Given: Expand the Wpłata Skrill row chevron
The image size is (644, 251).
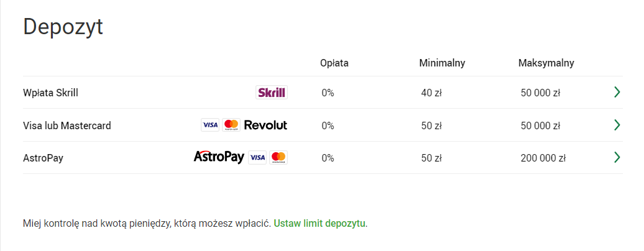Looking at the screenshot, I should click(x=617, y=93).
